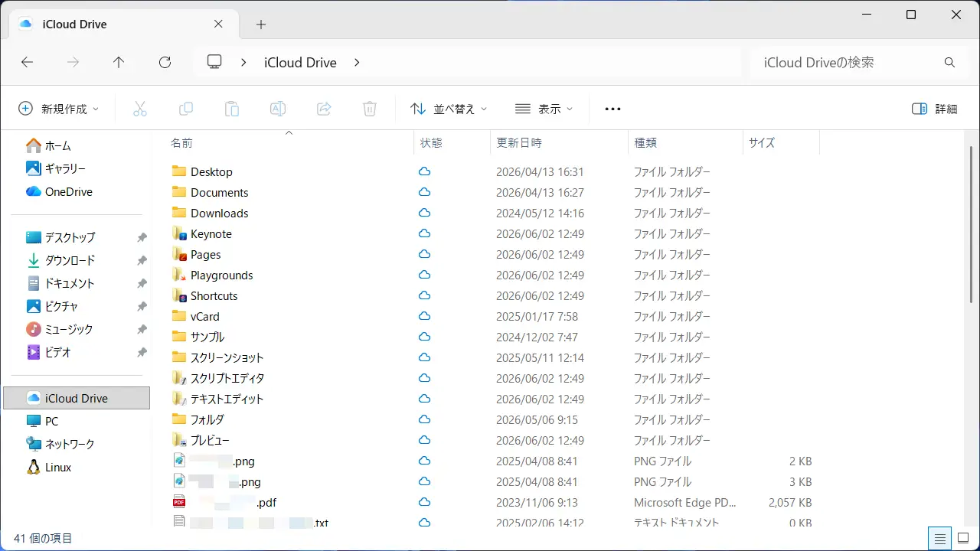This screenshot has height=551, width=980.
Task: Switch to details view icon in status bar
Action: (939, 538)
